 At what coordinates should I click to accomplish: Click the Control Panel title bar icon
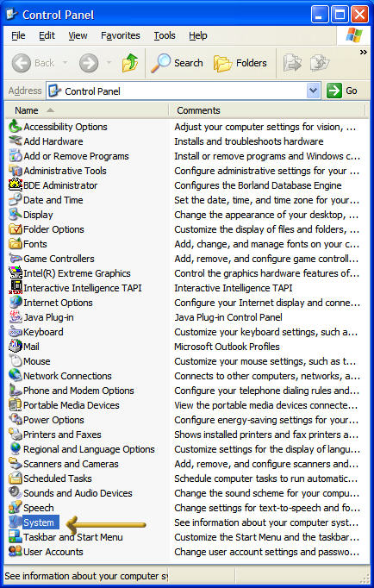pyautogui.click(x=12, y=15)
